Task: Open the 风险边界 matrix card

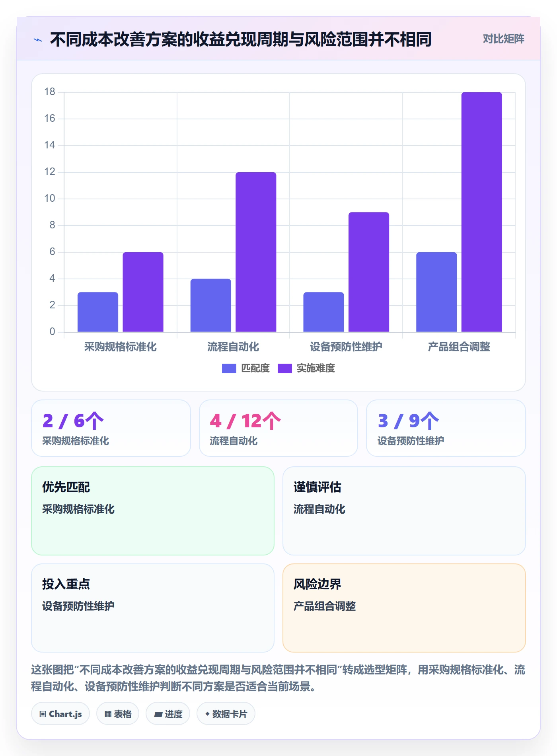Action: click(404, 608)
